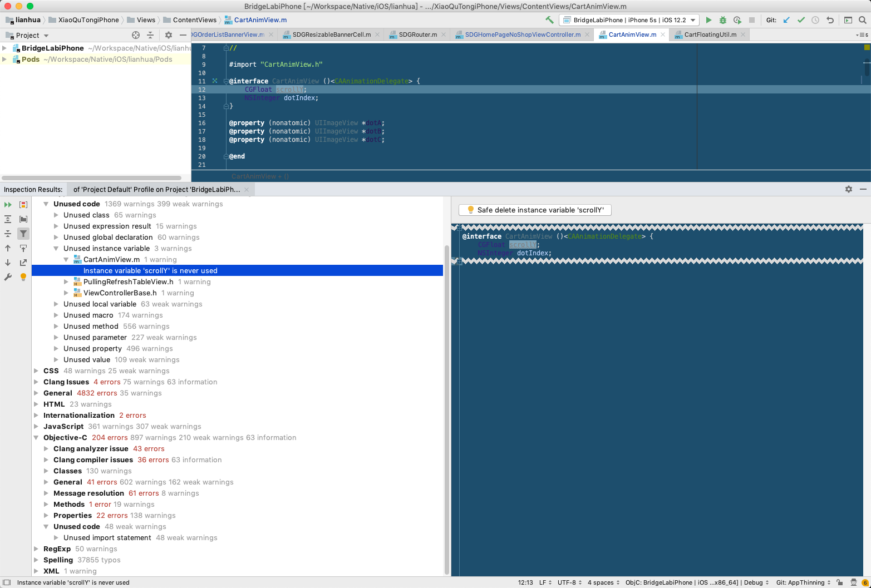Close the CartAnimView.m tab
The width and height of the screenshot is (871, 588).
663,34
